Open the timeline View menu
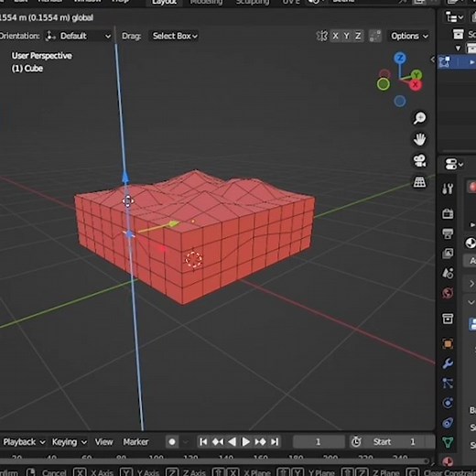 [103, 442]
